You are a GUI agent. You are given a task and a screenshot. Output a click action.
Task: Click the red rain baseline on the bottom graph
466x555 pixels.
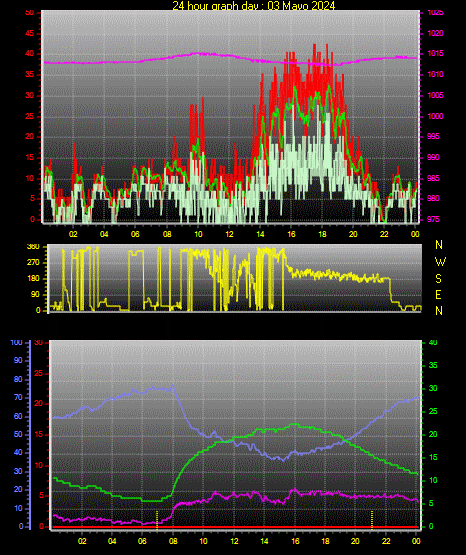point(235,527)
